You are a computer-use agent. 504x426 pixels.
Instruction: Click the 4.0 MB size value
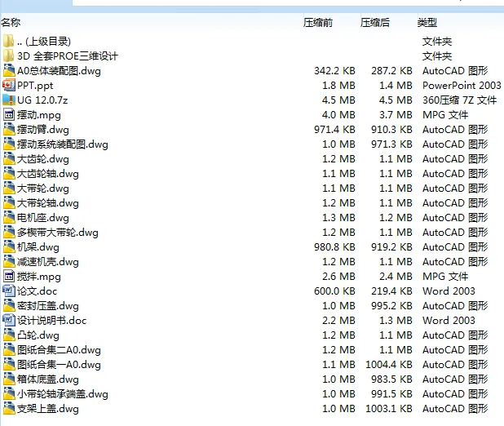(338, 114)
